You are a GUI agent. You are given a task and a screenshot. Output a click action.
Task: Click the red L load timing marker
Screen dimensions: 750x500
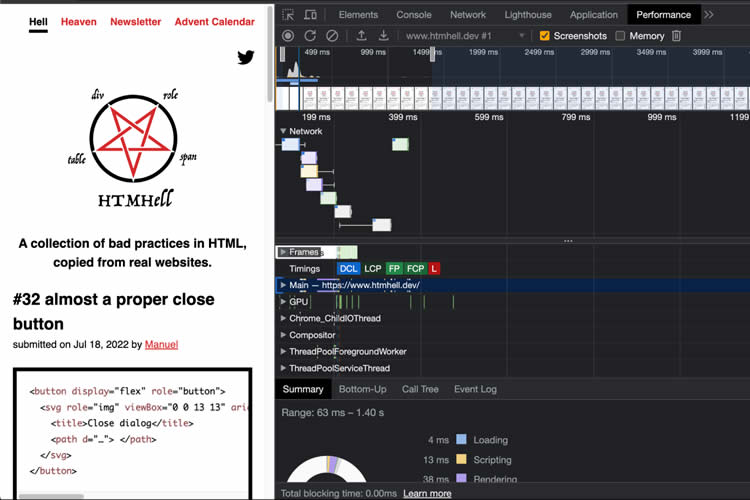(434, 268)
